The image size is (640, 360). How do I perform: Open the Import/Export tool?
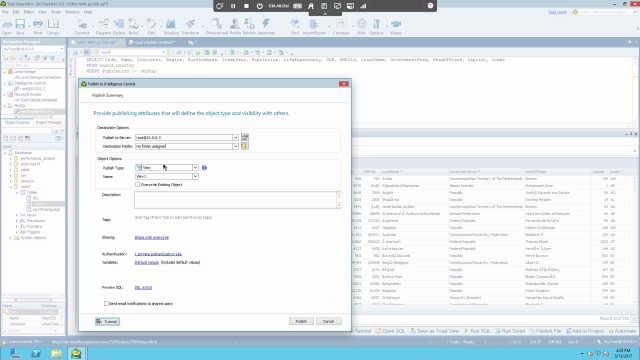tap(314, 27)
